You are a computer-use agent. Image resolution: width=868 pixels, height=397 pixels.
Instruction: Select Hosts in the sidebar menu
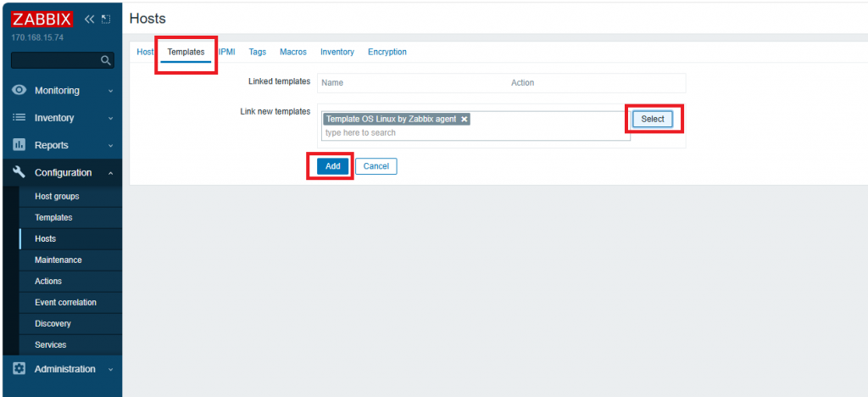71,238
